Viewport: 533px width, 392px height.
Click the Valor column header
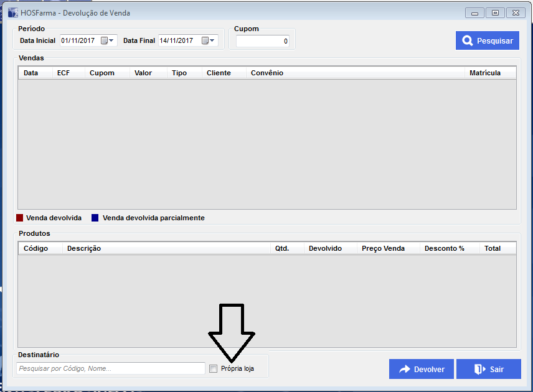tap(143, 73)
